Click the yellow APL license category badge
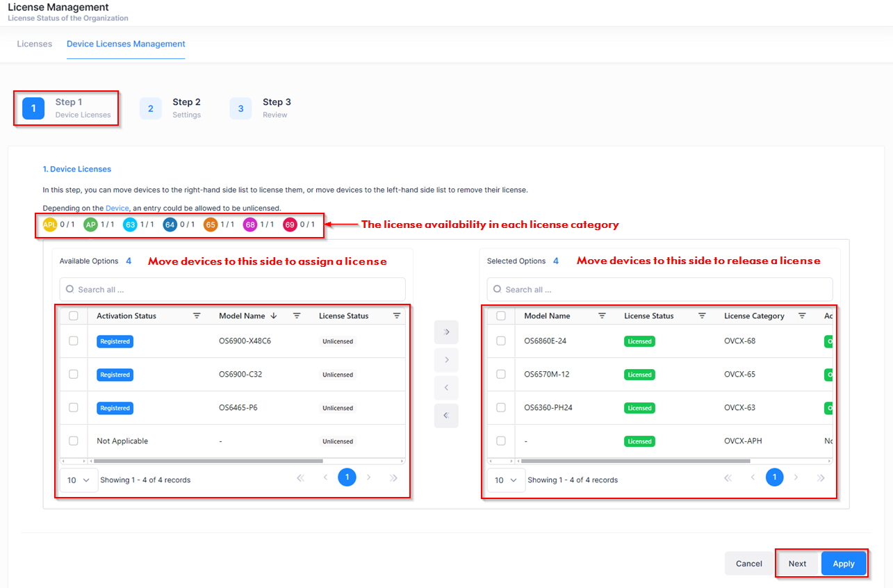This screenshot has width=893, height=588. tap(49, 224)
